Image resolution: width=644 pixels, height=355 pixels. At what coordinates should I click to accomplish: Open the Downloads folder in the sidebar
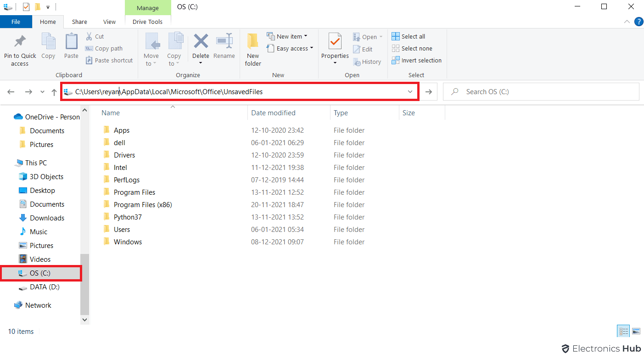[x=46, y=218]
